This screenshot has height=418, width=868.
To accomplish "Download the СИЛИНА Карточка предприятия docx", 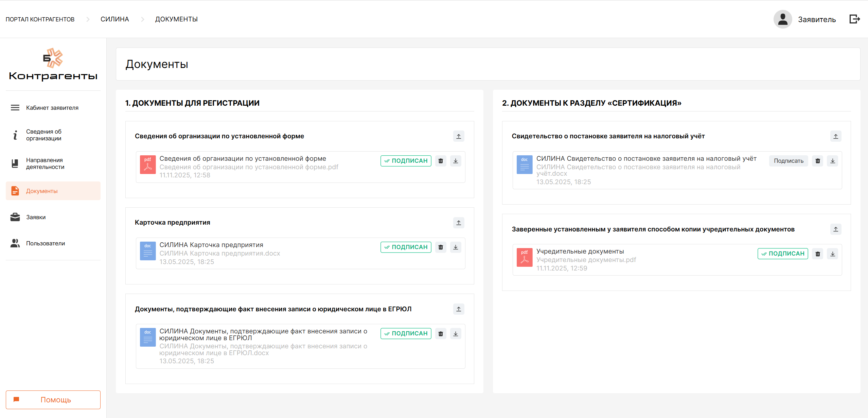I will coord(456,247).
